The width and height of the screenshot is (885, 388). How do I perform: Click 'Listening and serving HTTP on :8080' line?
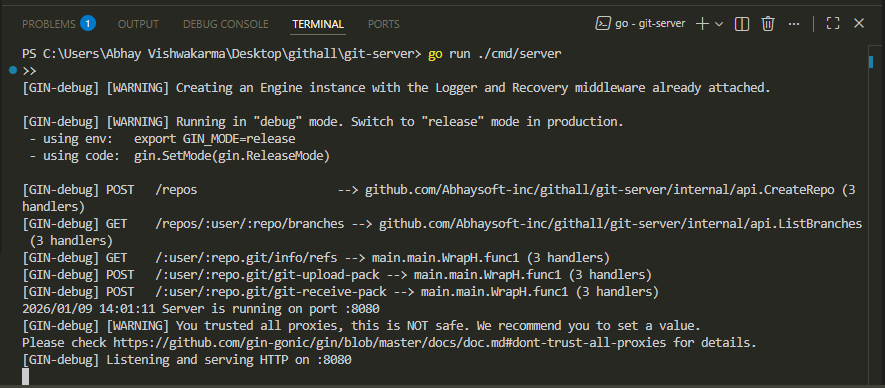pos(187,360)
